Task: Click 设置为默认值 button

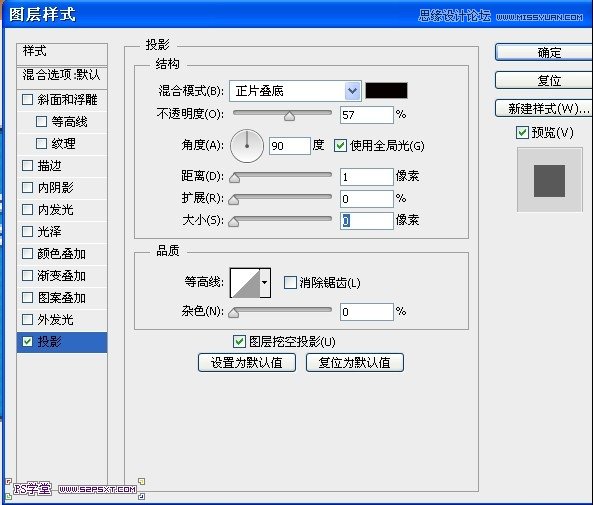Action: point(247,362)
